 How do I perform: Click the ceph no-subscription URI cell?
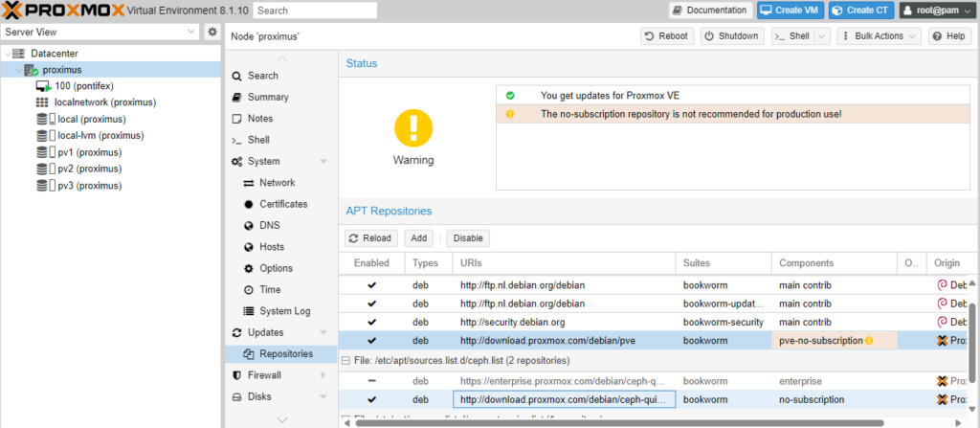tap(565, 399)
